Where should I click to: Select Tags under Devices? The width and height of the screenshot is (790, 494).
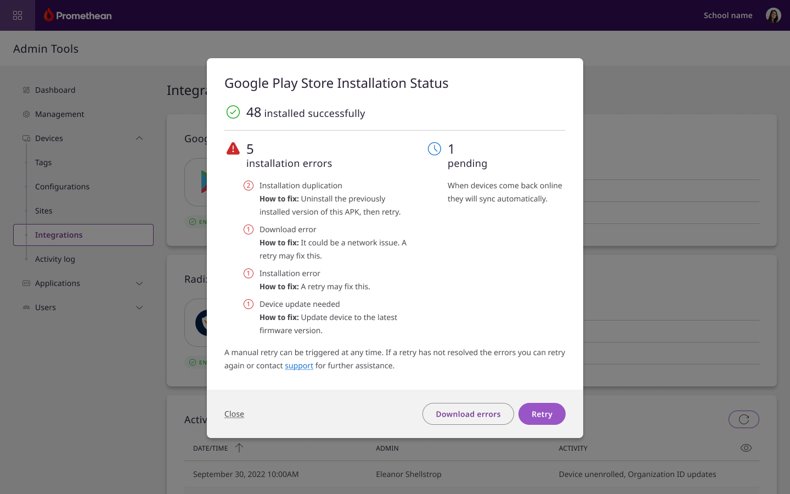pos(43,163)
